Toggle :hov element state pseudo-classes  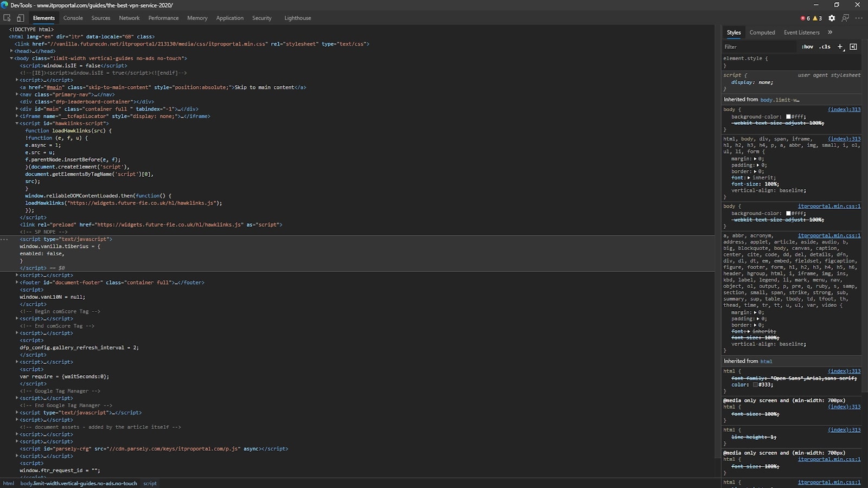(x=808, y=47)
